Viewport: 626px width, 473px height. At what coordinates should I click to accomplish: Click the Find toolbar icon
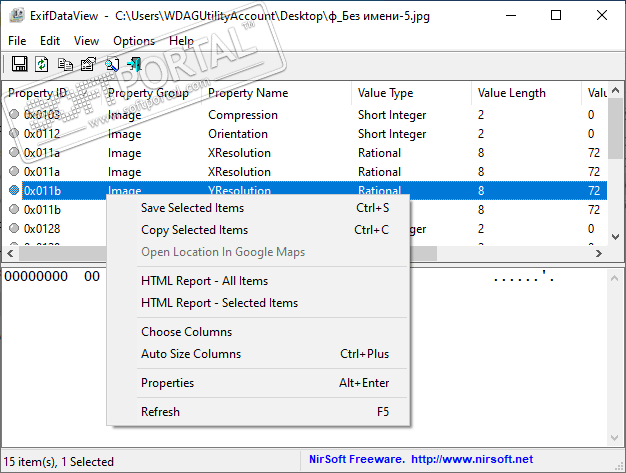click(x=112, y=64)
